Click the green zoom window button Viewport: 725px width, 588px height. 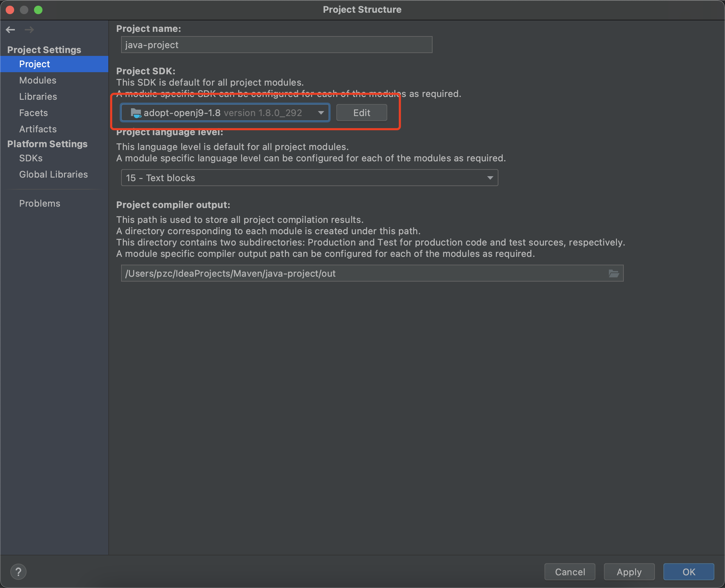coord(38,10)
